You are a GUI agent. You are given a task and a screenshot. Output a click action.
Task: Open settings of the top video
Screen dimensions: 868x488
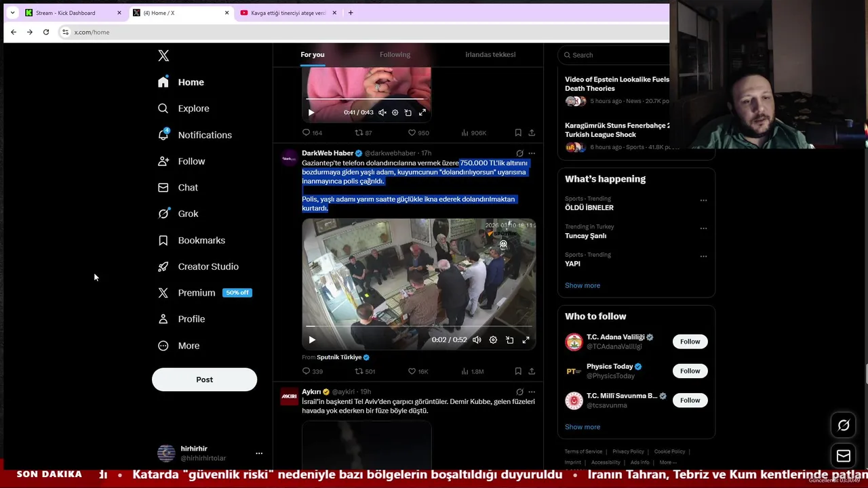click(x=395, y=113)
